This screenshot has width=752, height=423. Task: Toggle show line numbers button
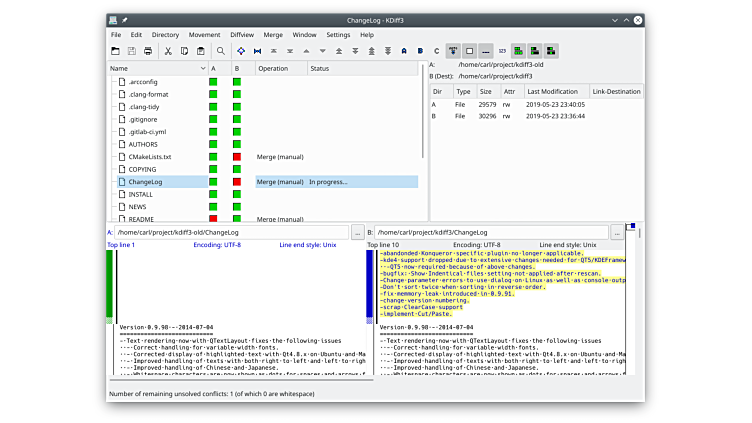502,51
